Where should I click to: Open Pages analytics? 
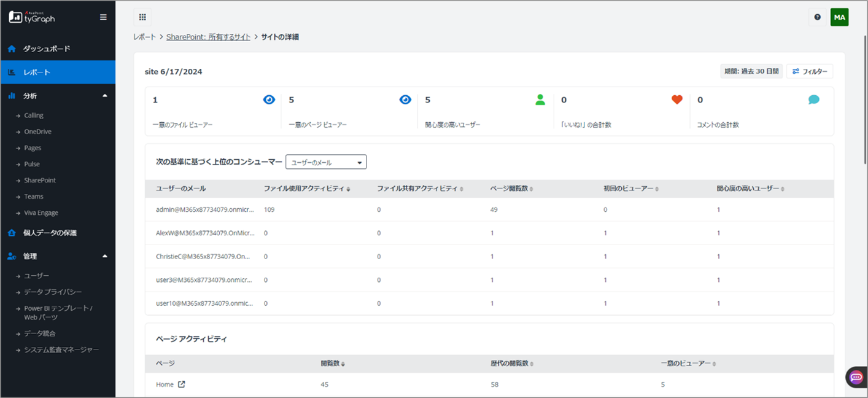tap(33, 148)
